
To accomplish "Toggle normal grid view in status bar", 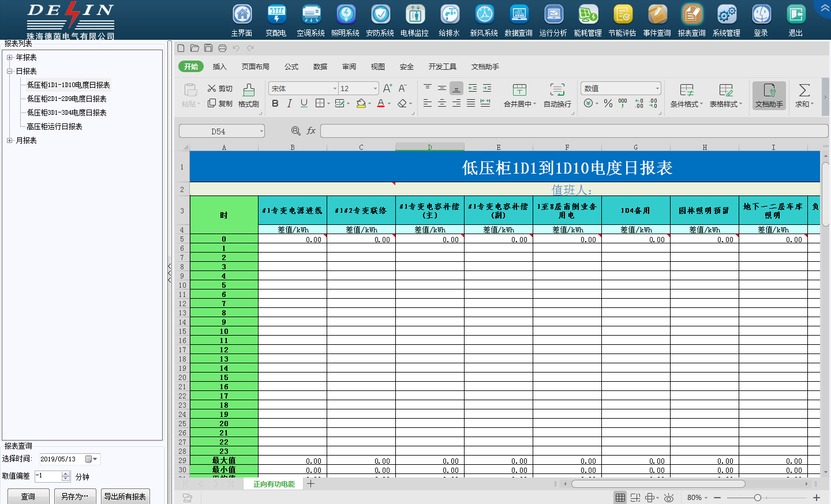I will (620, 498).
